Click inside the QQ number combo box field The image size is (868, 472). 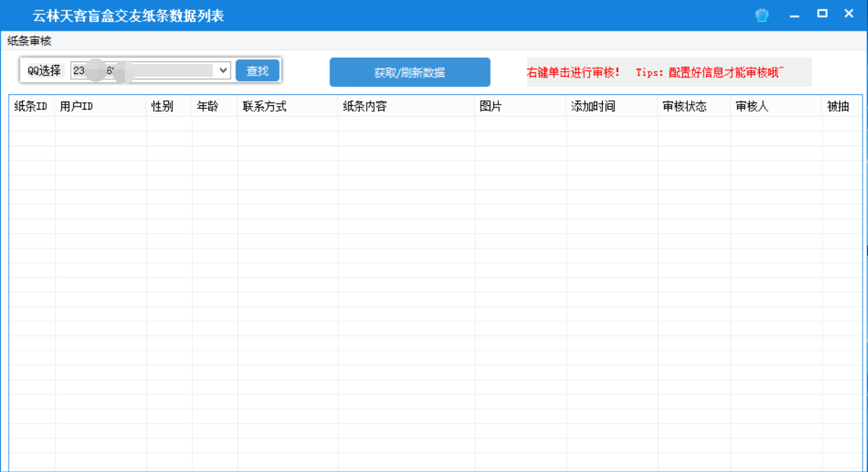tap(146, 70)
